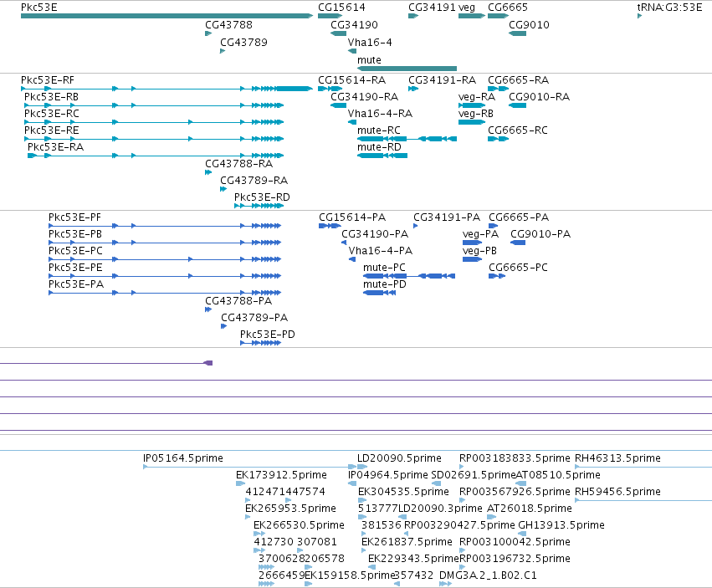Viewport: 712px width, 588px height.
Task: Click the CG9010 gene label
Action: pyautogui.click(x=529, y=25)
